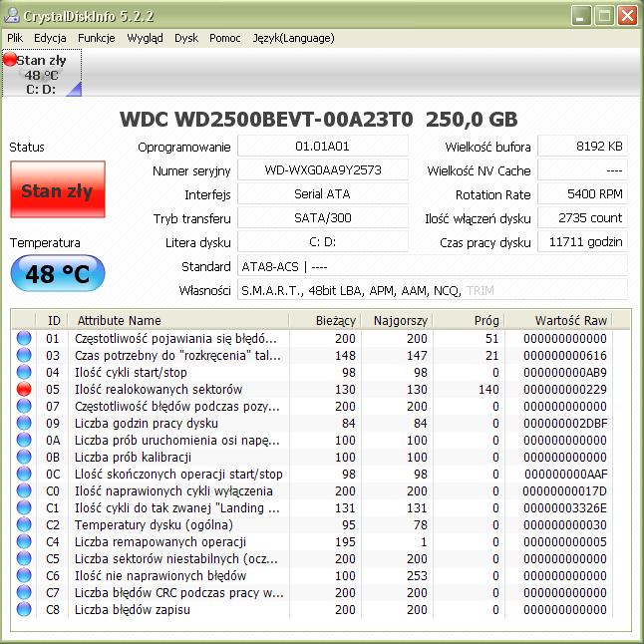Click status icon for attribute 09
The image size is (644, 644).
pos(24,423)
